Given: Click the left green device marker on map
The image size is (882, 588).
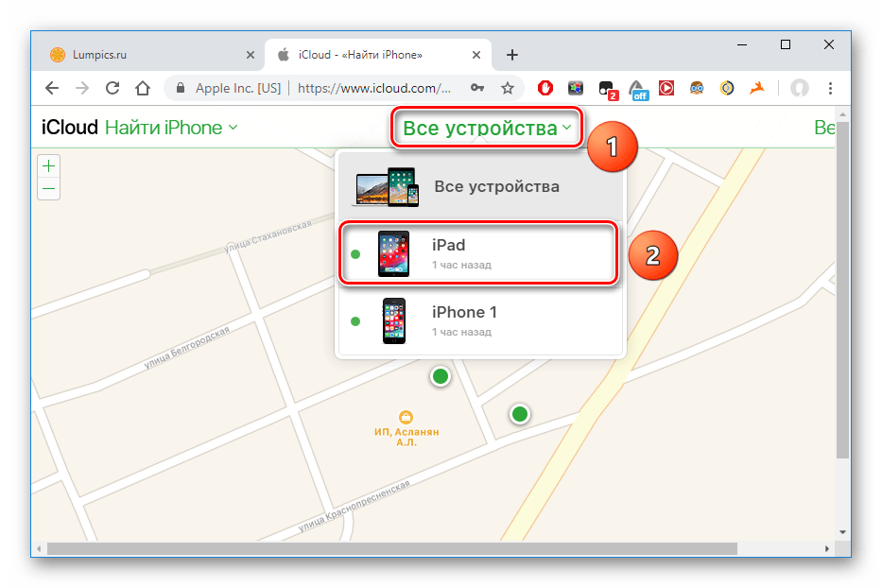Looking at the screenshot, I should pos(441,376).
